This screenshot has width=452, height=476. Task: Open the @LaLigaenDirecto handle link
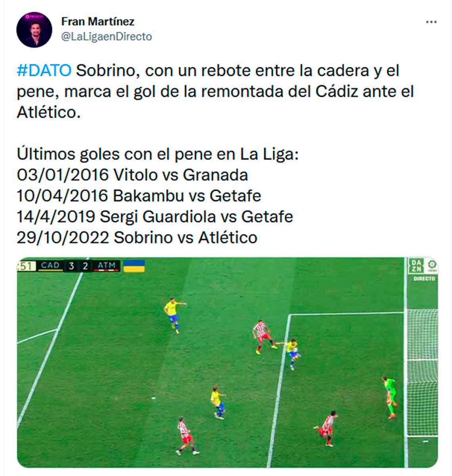pyautogui.click(x=107, y=36)
